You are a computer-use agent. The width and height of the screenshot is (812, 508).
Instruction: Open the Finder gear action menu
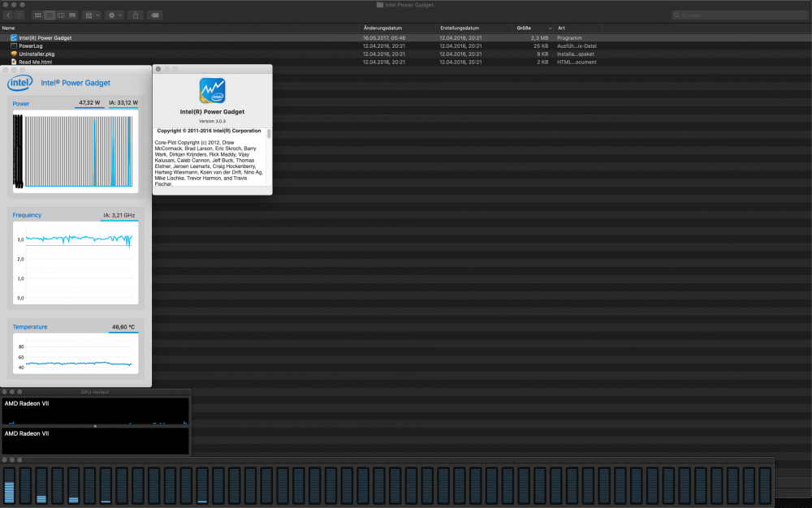click(114, 15)
